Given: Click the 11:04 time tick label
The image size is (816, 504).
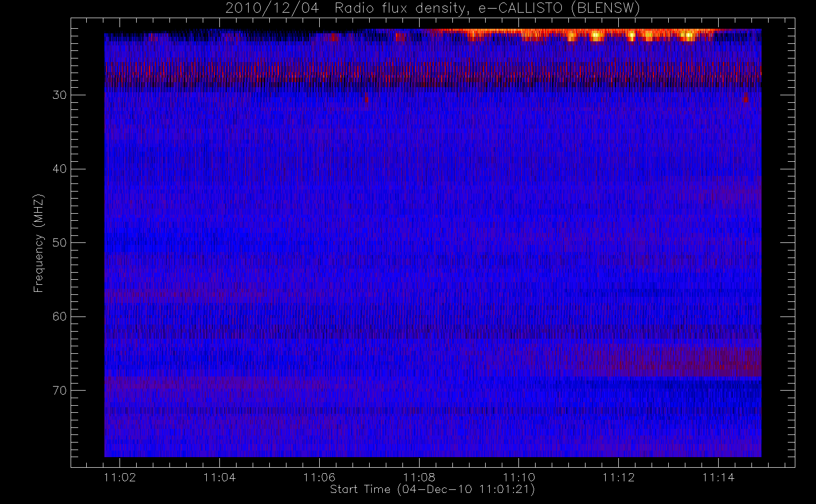Looking at the screenshot, I should tap(219, 477).
